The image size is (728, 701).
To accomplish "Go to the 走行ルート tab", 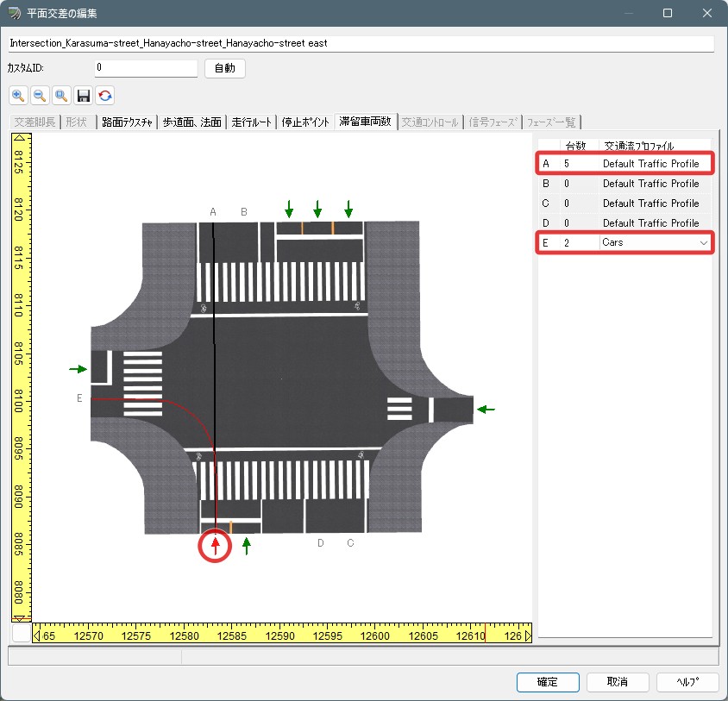I will pyautogui.click(x=251, y=122).
